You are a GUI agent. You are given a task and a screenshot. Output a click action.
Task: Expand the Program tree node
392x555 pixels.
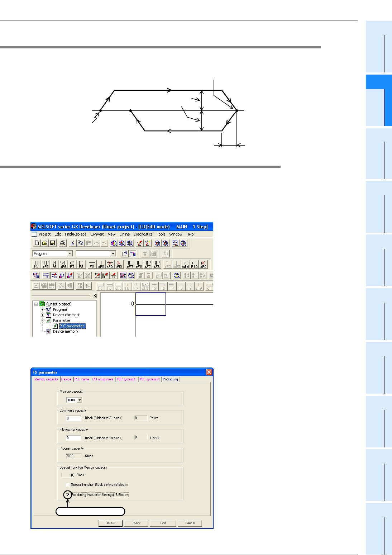(42, 309)
